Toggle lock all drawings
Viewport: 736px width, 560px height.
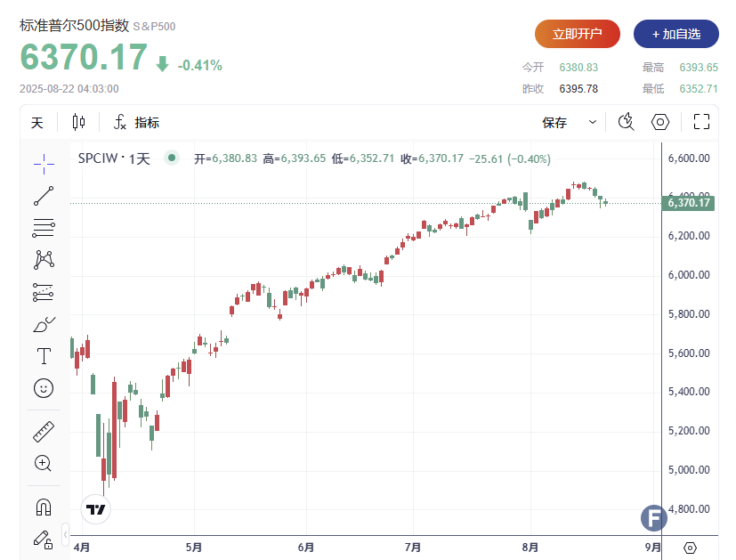44,538
